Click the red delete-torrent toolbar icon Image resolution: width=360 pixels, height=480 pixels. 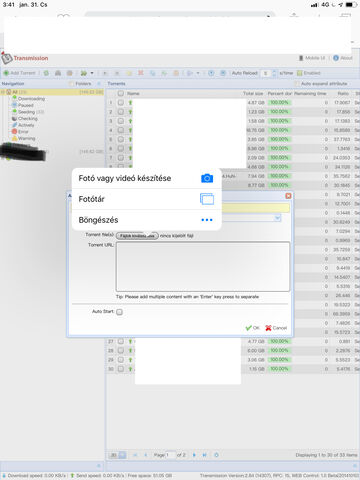tap(141, 73)
